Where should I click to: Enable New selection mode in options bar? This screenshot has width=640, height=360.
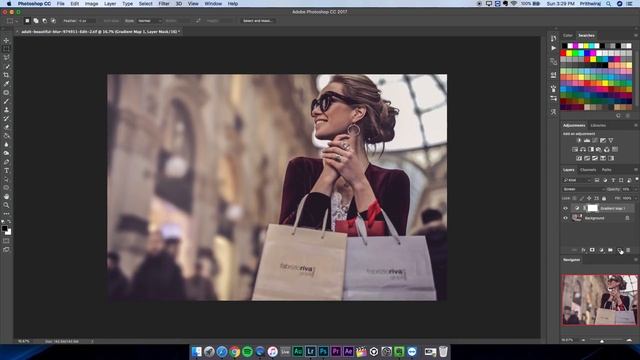(x=27, y=20)
